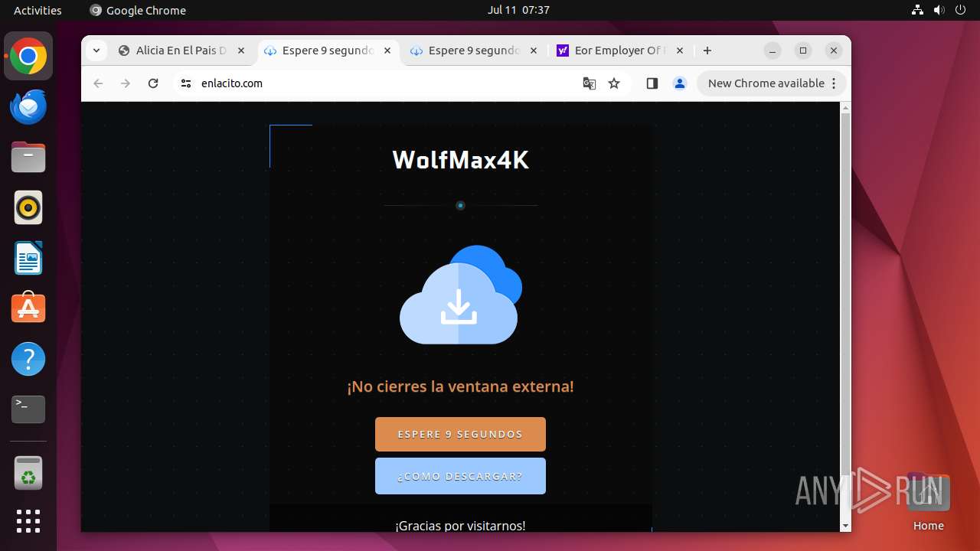
Task: Click the ¡No cierres la ventana externa! text
Action: pos(460,386)
